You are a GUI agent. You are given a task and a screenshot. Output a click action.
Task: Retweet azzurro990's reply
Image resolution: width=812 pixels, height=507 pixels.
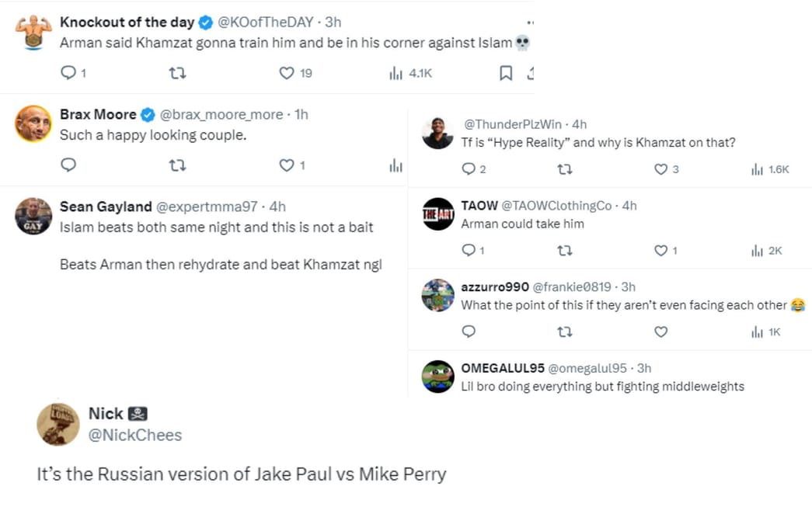[565, 332]
